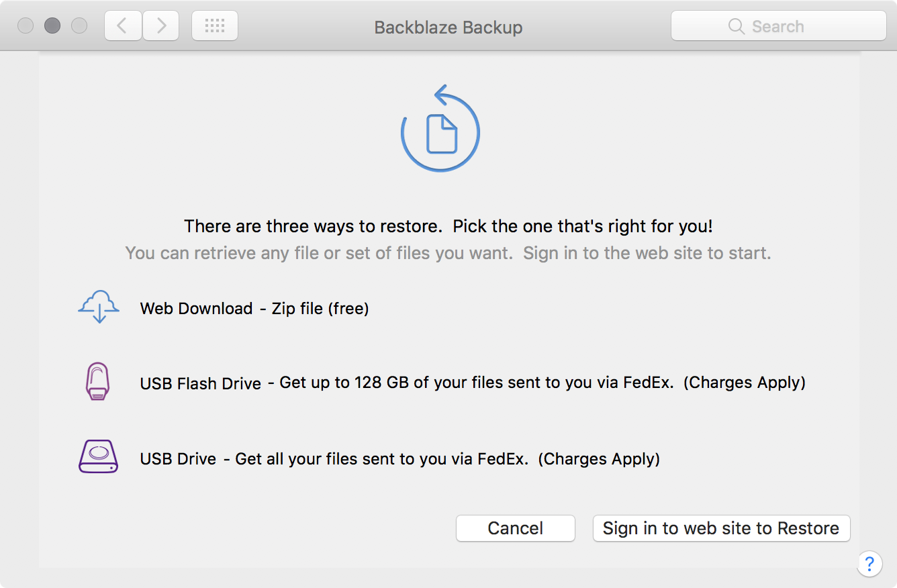The image size is (897, 588).
Task: Click the purple USB Drive hard disk icon
Action: point(98,457)
